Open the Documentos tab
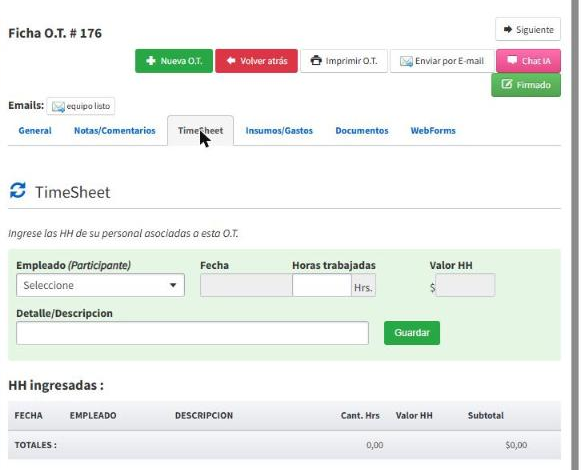 (362, 130)
